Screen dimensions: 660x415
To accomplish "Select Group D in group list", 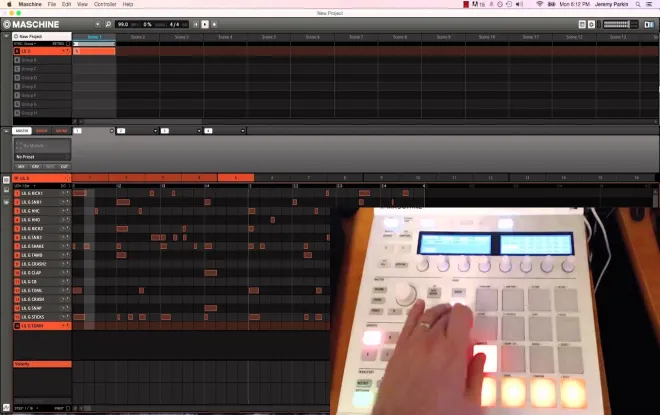I will pos(42,77).
